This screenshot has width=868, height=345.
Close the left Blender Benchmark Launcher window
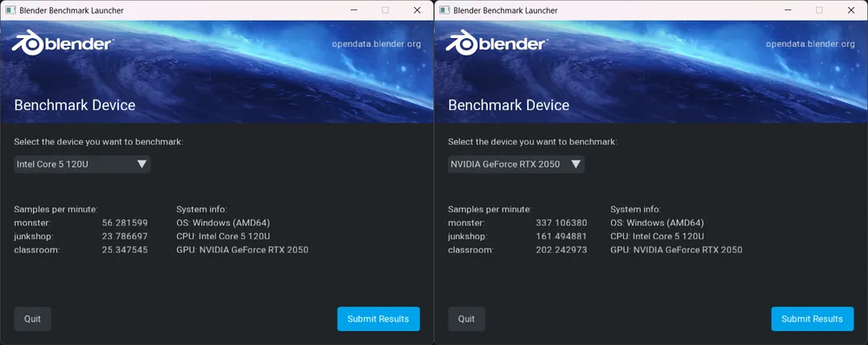tap(418, 10)
